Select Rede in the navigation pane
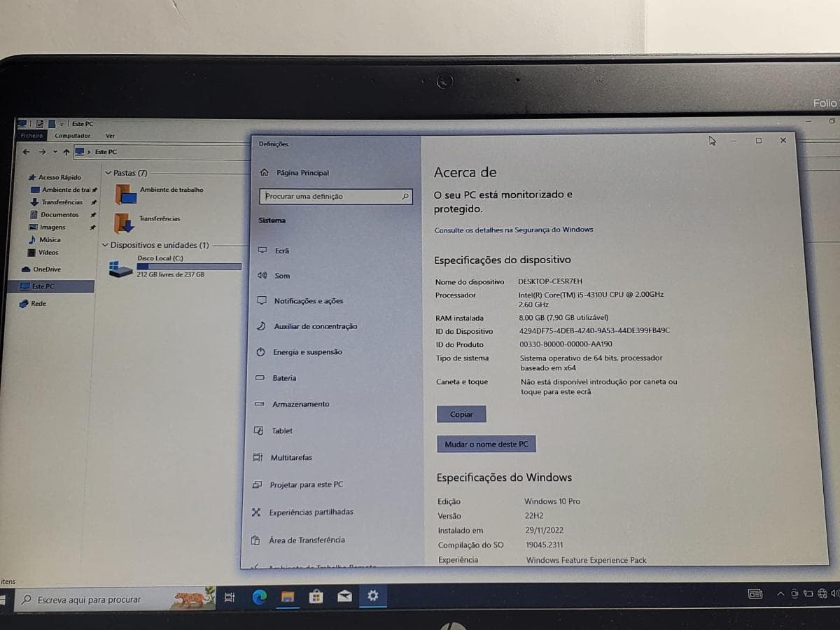 33,304
